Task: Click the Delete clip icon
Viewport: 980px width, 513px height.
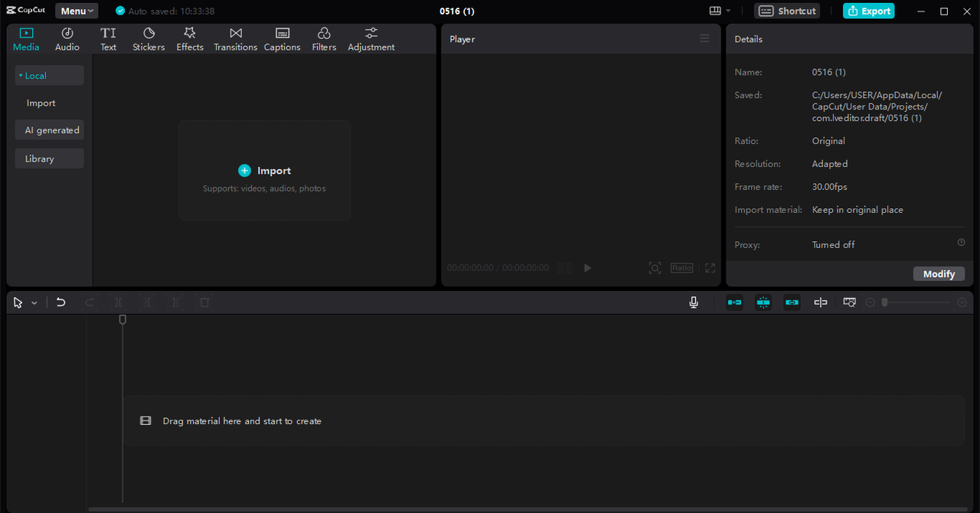Action: 204,302
